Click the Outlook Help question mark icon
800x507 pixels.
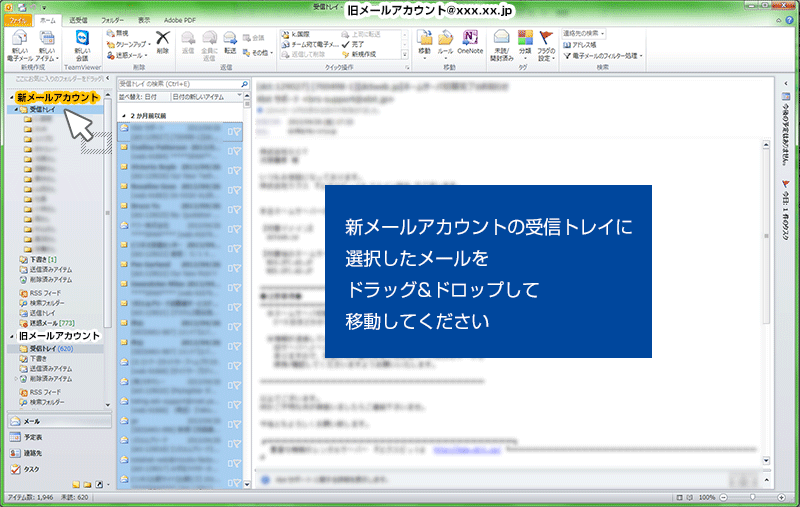point(789,20)
